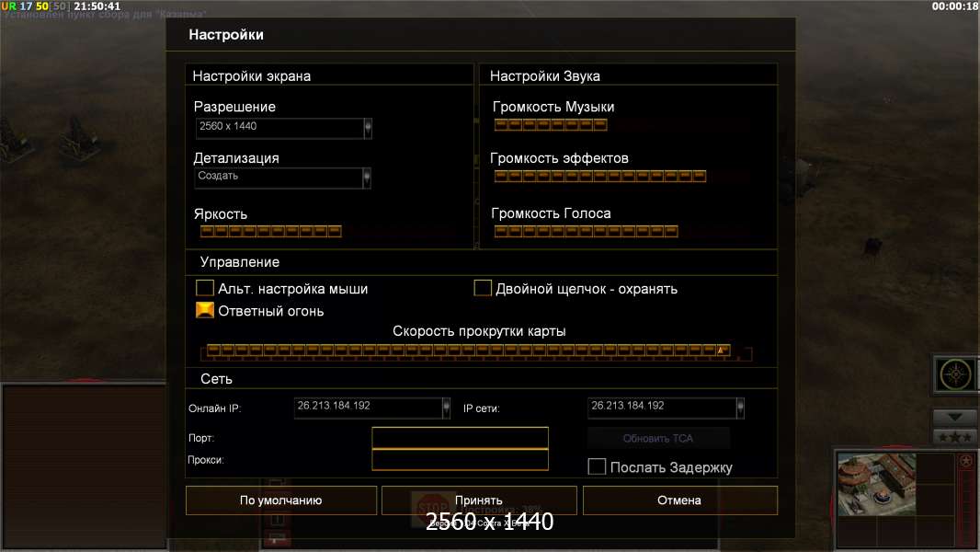Click the Сеть section header
The image size is (980, 552).
[x=216, y=379]
